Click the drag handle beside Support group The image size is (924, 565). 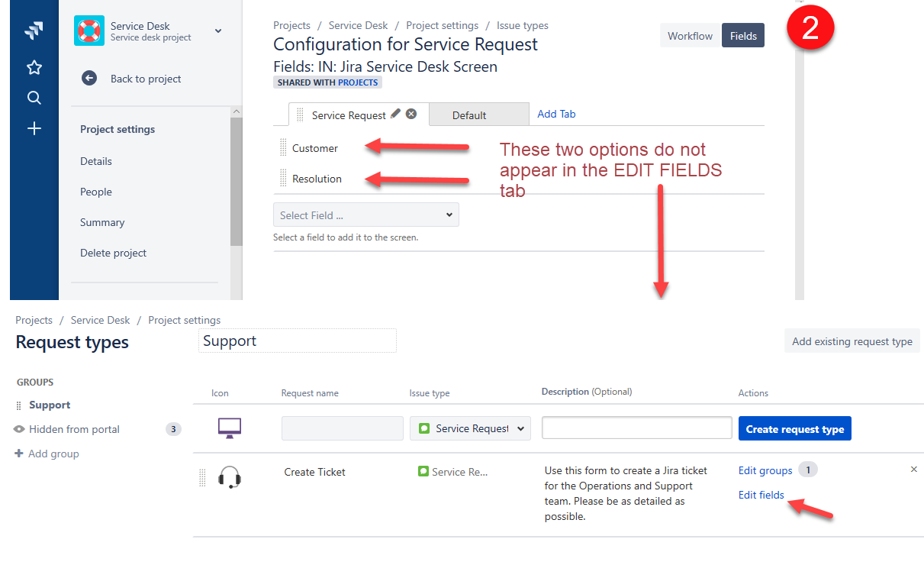[x=19, y=405]
